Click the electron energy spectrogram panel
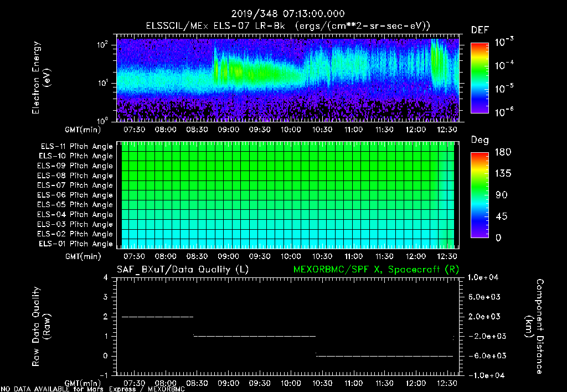The image size is (567, 392). click(x=288, y=78)
